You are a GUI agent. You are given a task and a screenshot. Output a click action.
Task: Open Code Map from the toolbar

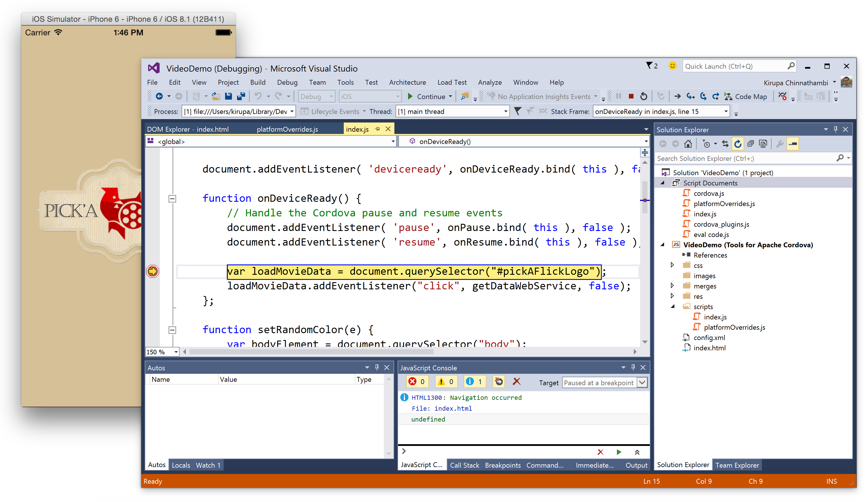coord(746,96)
